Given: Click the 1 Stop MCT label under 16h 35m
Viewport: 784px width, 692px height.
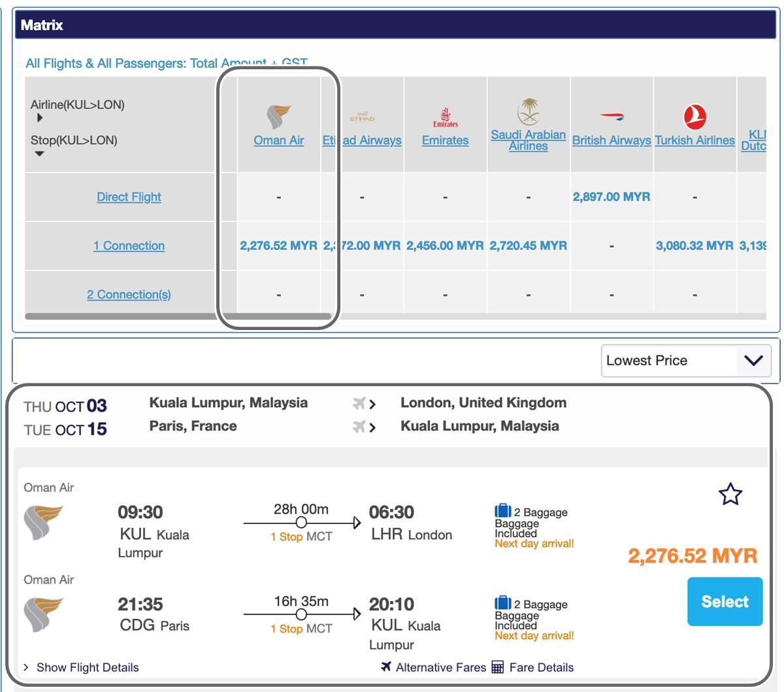Looking at the screenshot, I should [x=301, y=629].
